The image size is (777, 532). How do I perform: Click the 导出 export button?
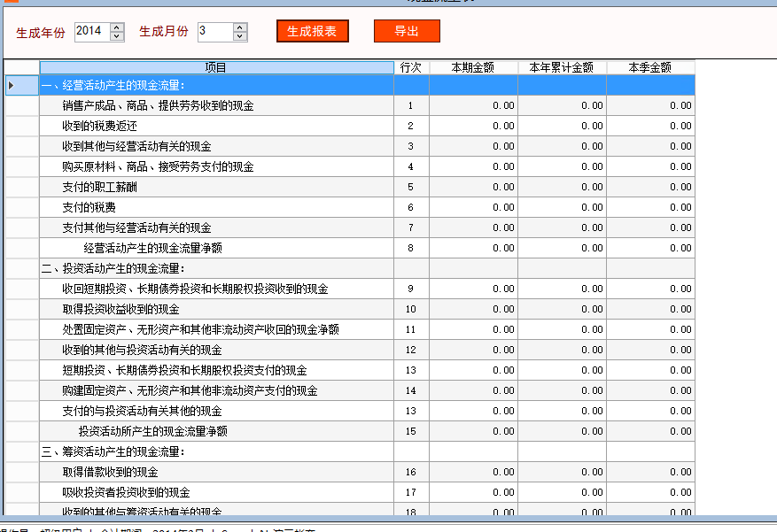[407, 31]
